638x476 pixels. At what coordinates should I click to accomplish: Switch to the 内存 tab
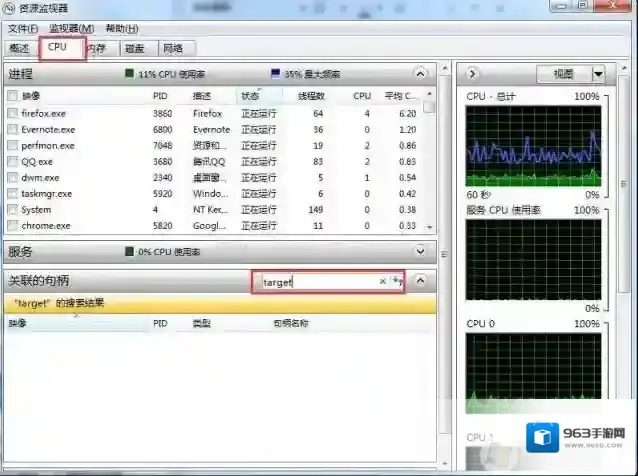pos(96,48)
